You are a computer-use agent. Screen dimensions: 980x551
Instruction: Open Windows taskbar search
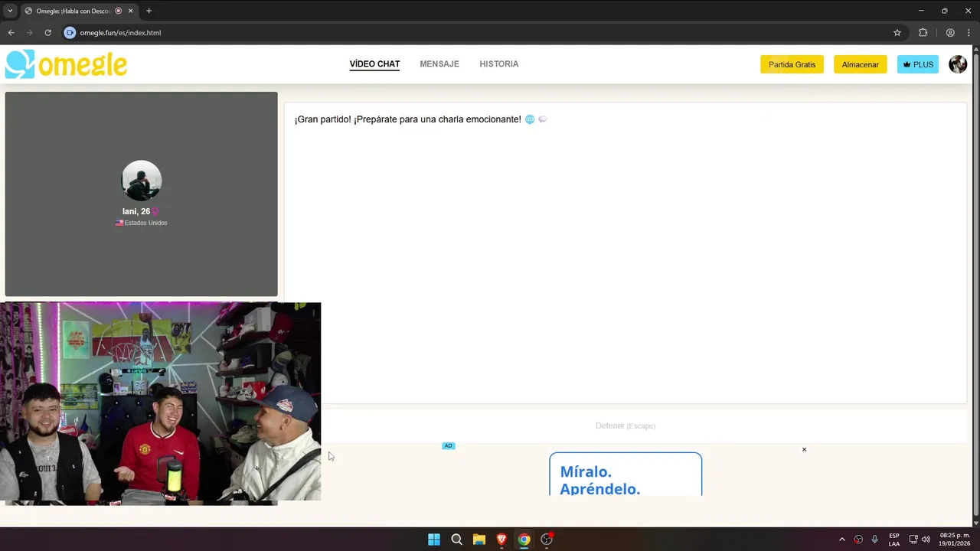tap(456, 540)
